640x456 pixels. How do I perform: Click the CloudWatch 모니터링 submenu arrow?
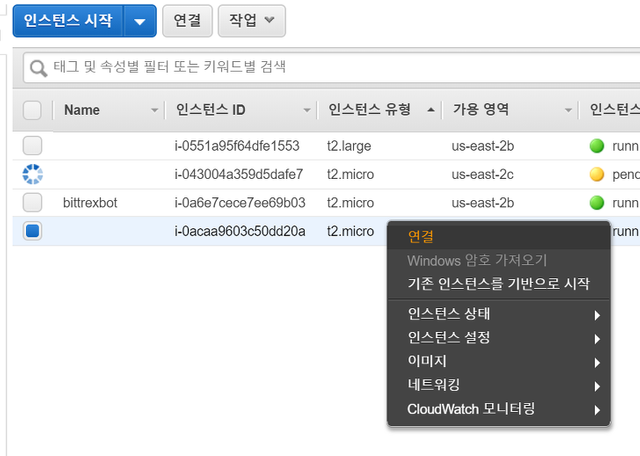[x=597, y=410]
